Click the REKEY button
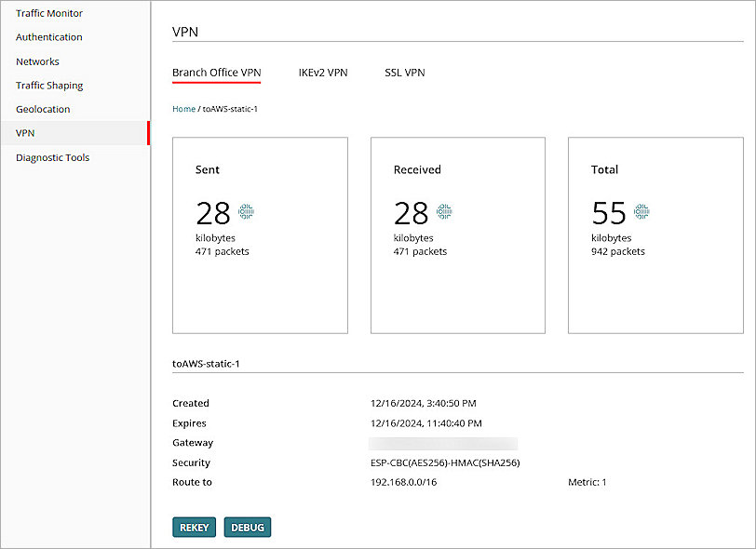 pyautogui.click(x=194, y=527)
